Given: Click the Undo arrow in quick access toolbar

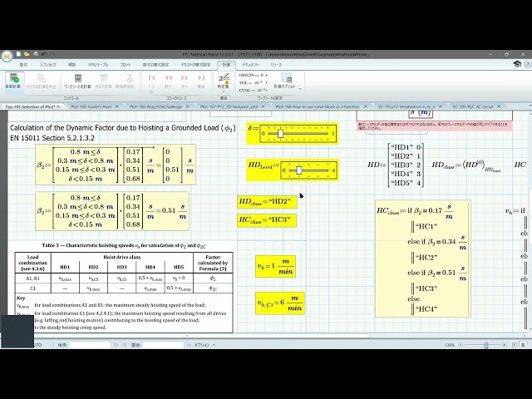Looking at the screenshot, I should point(44,54).
